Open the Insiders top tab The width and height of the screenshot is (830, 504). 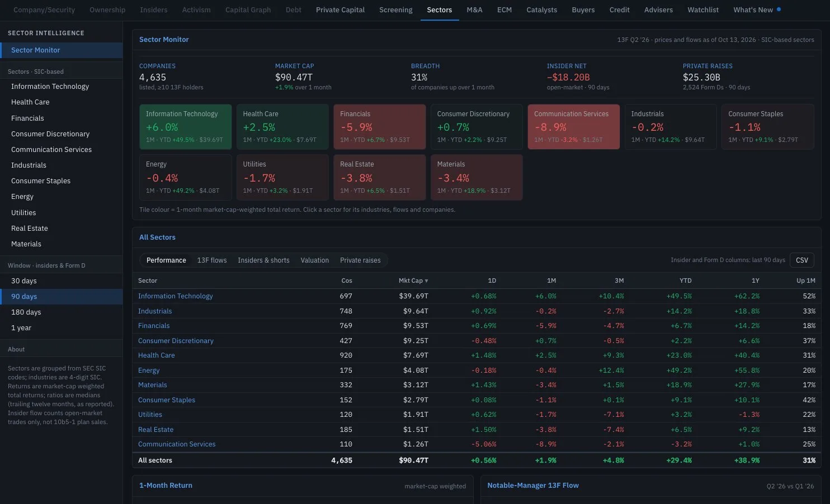click(x=154, y=9)
